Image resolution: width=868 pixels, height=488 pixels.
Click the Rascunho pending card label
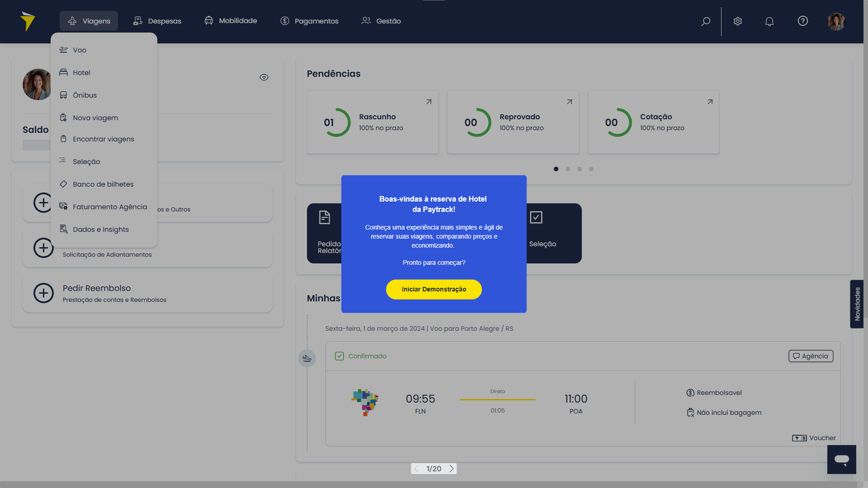tap(377, 117)
